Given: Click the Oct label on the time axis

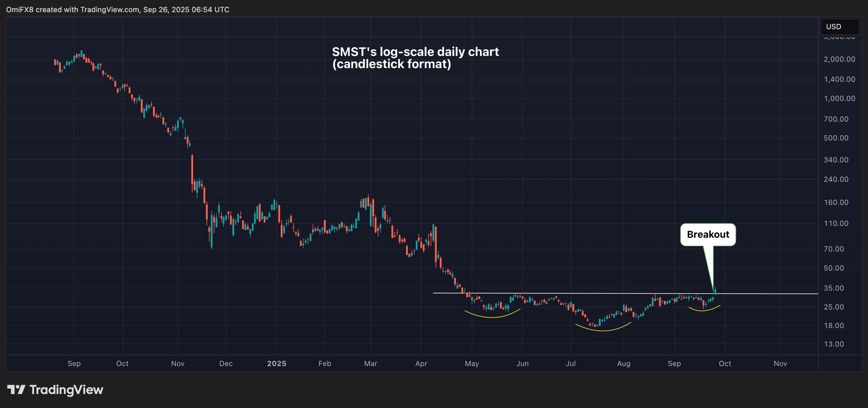Looking at the screenshot, I should pos(122,364).
